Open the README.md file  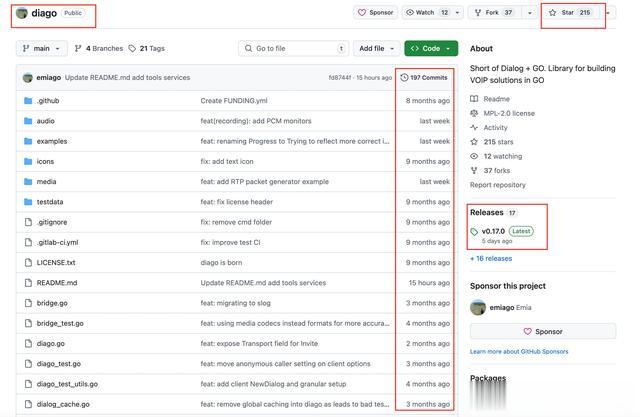pyautogui.click(x=56, y=283)
